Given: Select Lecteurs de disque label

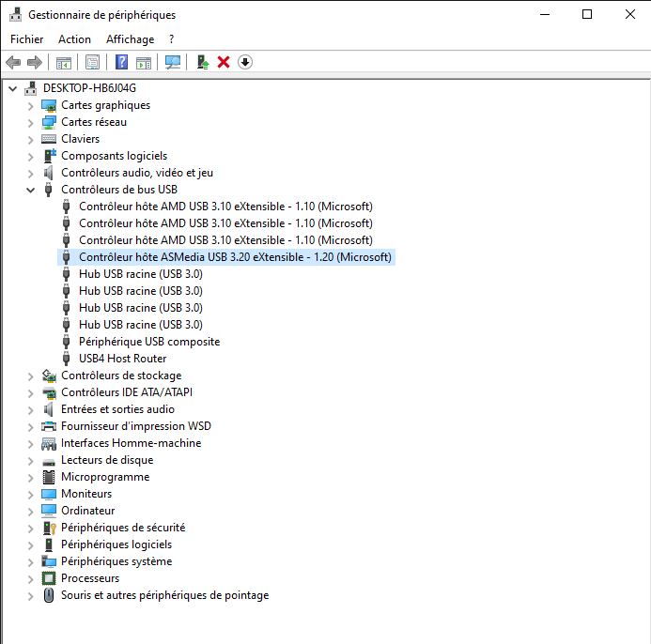Looking at the screenshot, I should 107,460.
